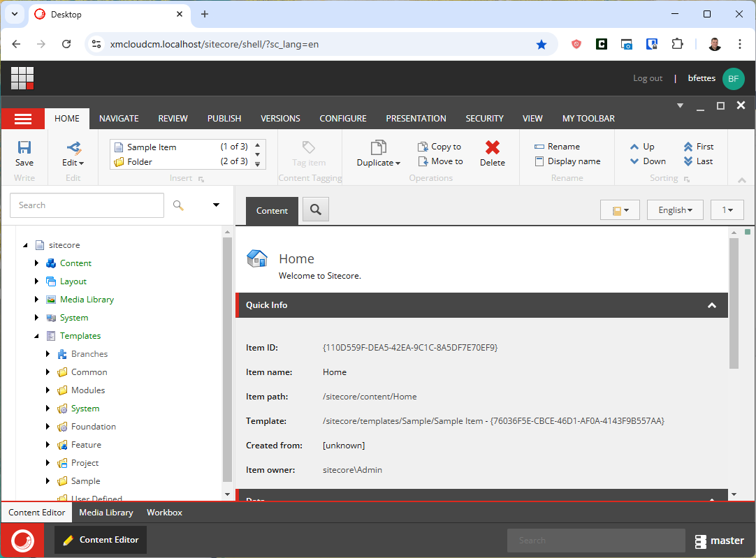This screenshot has height=558, width=756.
Task: Switch to the PRESENTATION ribbon tab
Action: pos(416,119)
